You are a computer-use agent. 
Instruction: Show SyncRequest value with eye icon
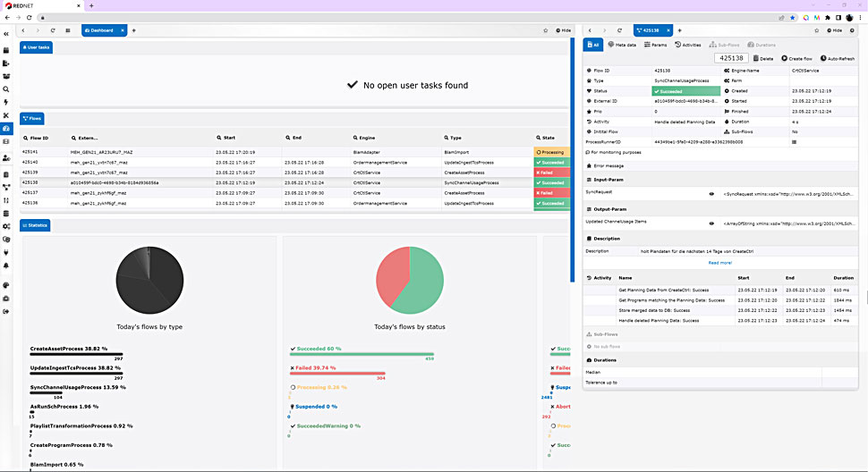click(711, 194)
